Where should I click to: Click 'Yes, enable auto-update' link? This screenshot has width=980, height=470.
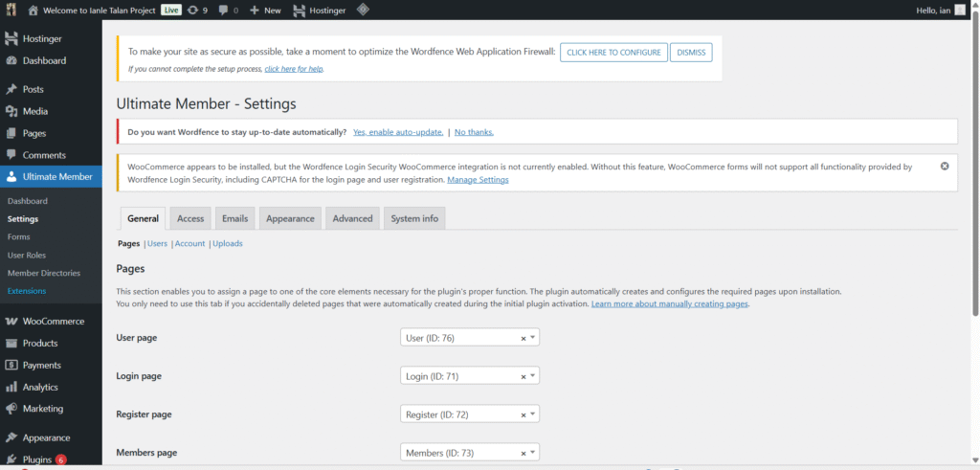point(398,132)
